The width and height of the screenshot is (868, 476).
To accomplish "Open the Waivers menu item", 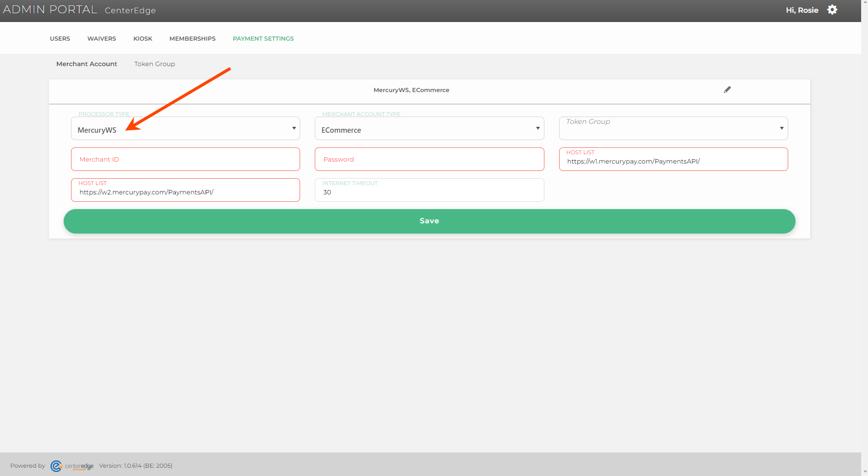I will point(102,39).
